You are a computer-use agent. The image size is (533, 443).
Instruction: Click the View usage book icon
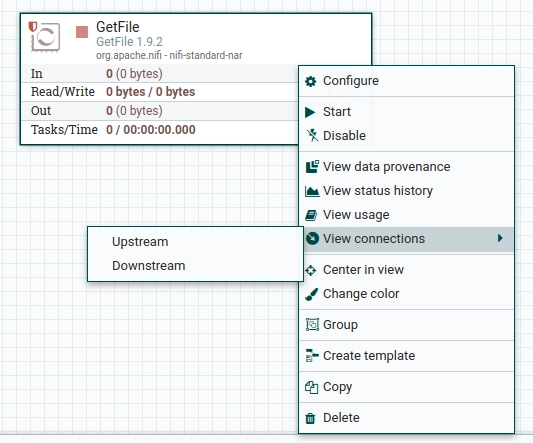click(x=311, y=215)
